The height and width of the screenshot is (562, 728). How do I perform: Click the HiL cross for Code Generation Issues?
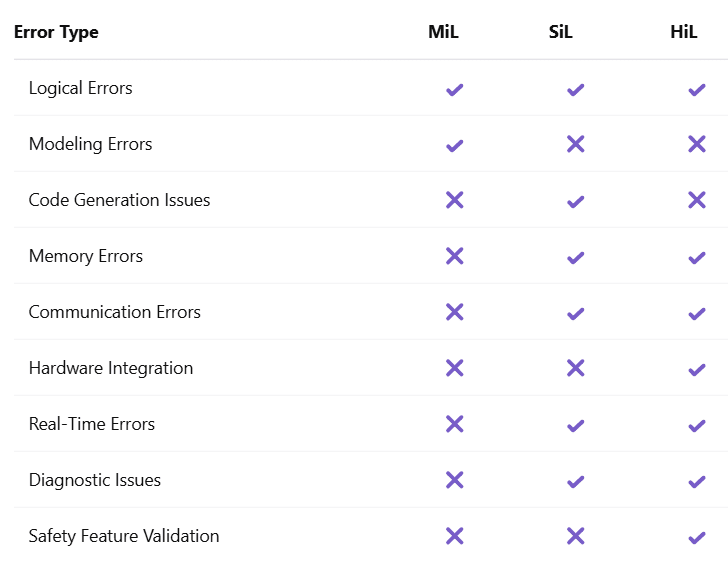(697, 200)
